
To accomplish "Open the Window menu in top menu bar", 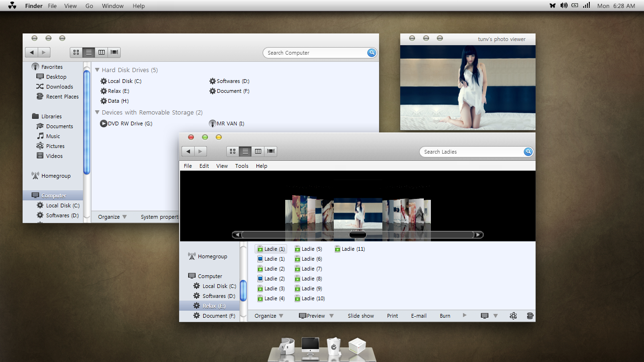I will pos(113,6).
